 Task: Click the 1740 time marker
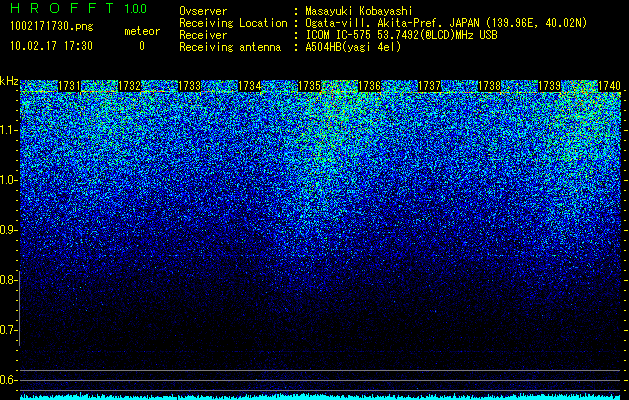tap(609, 86)
